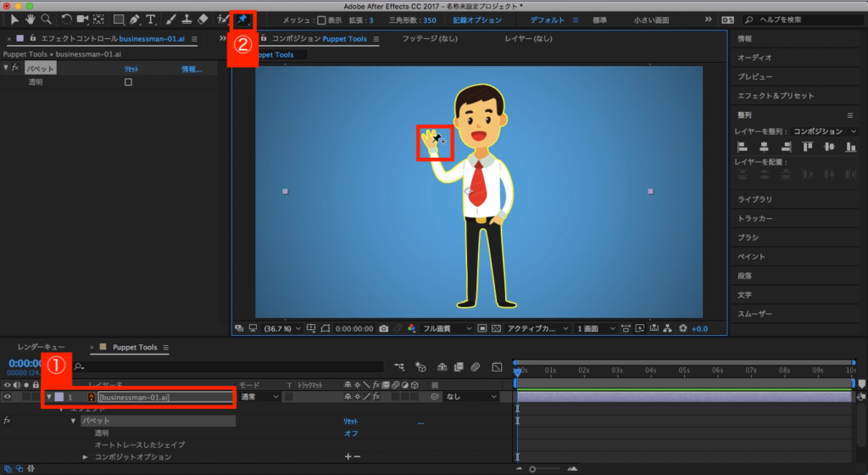Open the フル画質 resolution dropdown

point(443,328)
